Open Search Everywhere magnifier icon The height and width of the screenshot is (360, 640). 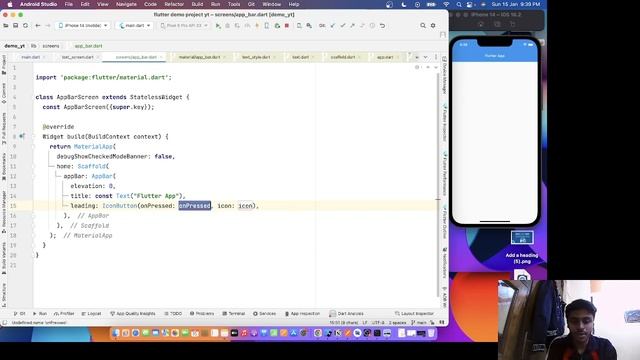423,25
